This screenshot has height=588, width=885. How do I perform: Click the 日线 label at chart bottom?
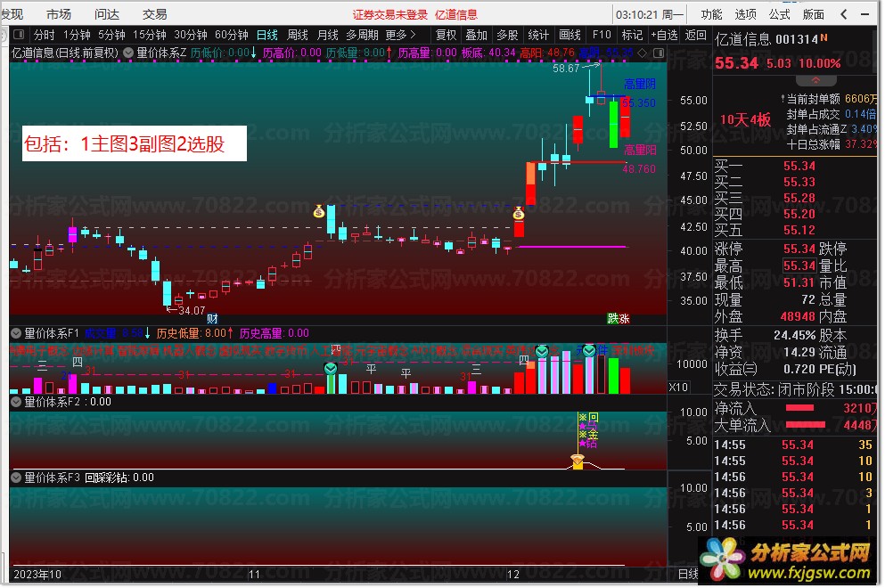pos(688,574)
